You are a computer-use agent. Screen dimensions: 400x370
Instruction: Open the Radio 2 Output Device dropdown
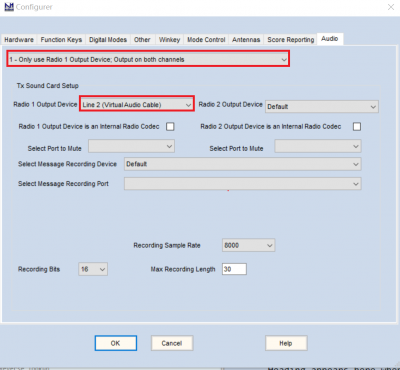click(x=322, y=107)
